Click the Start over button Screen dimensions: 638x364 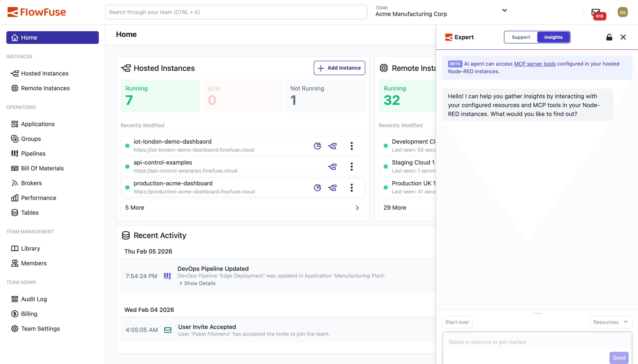457,322
